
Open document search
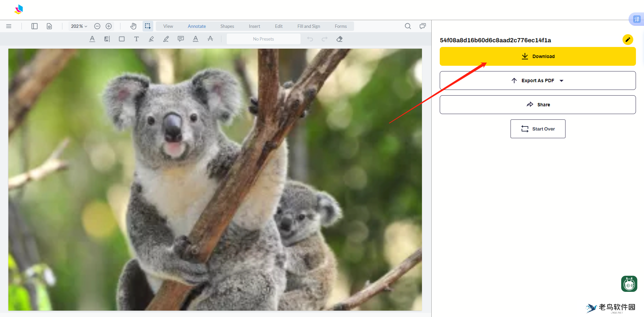pos(408,26)
